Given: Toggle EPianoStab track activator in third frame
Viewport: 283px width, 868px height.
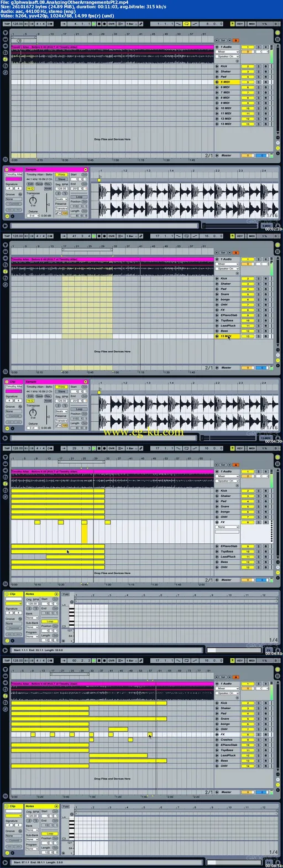Looking at the screenshot, I should click(x=248, y=547).
